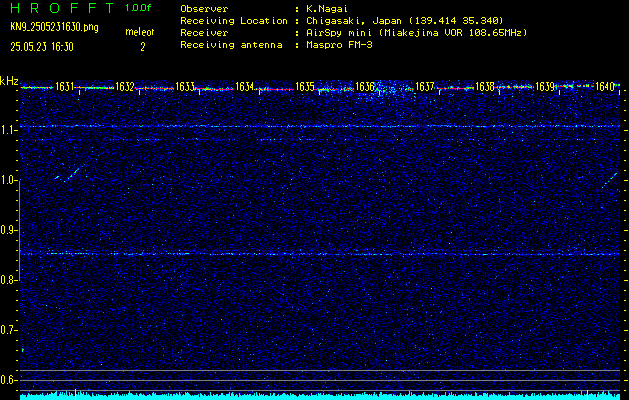Click the Receiving antenna label

click(x=231, y=45)
